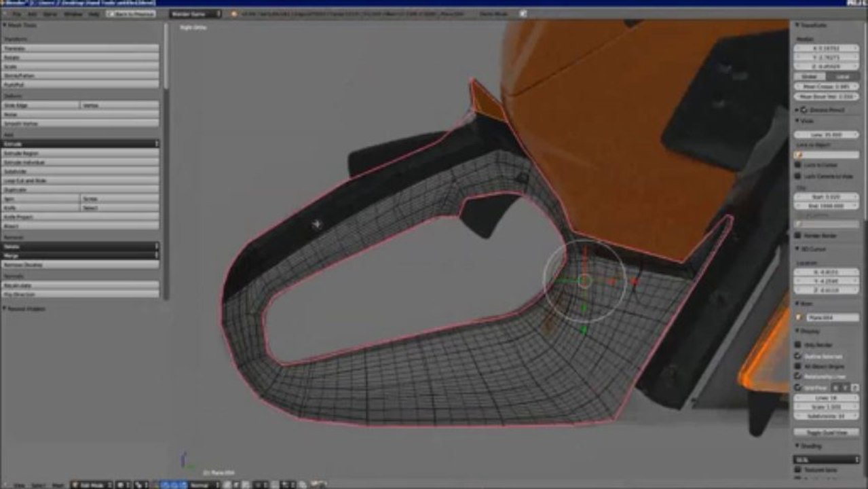Open the Blender Game engine dropdown
The height and width of the screenshot is (489, 868).
pyautogui.click(x=195, y=14)
